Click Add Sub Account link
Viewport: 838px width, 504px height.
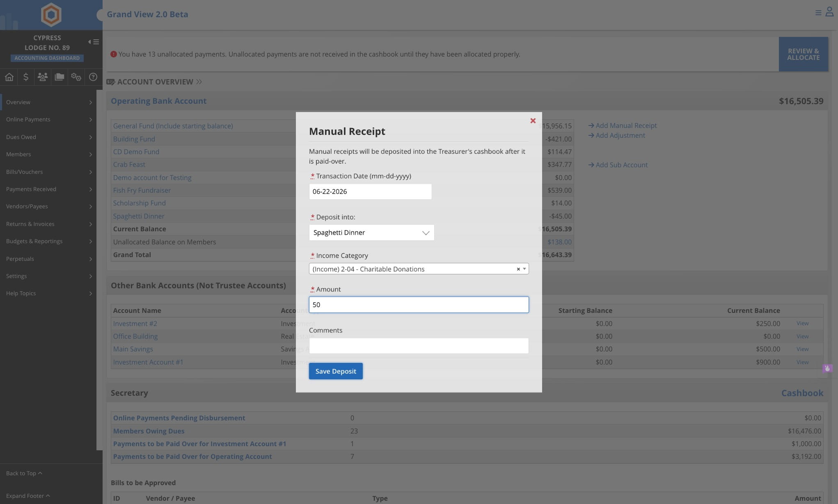[x=618, y=165]
